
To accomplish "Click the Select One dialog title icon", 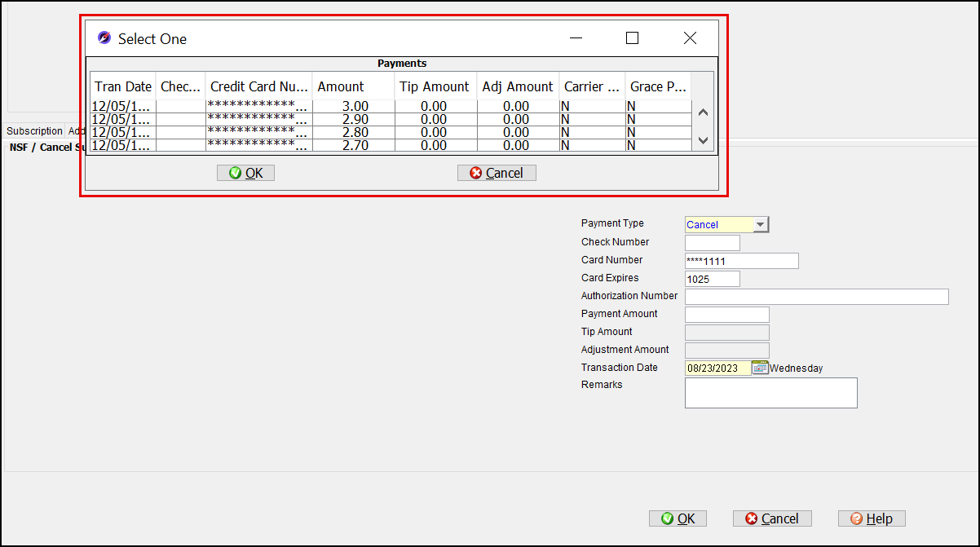I will [104, 38].
